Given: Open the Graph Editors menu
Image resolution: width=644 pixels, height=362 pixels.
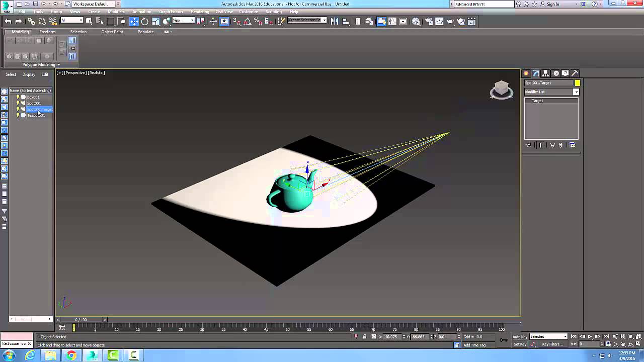Looking at the screenshot, I should tap(171, 12).
